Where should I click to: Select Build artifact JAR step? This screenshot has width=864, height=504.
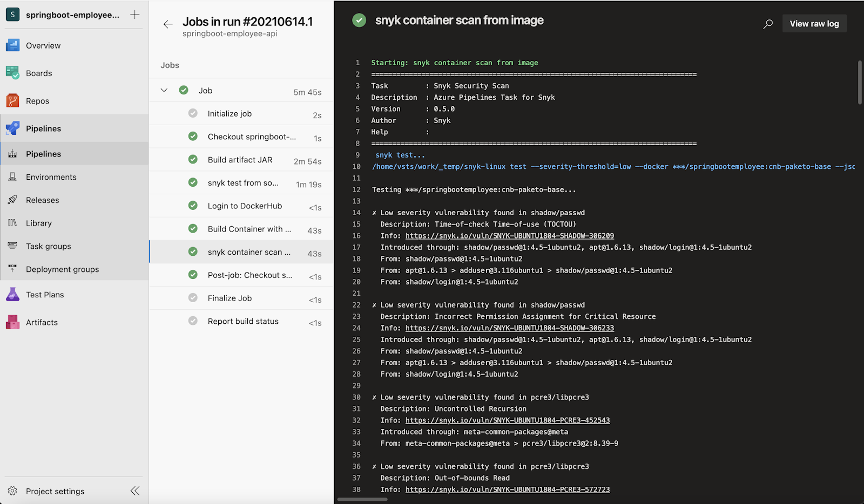pos(241,160)
